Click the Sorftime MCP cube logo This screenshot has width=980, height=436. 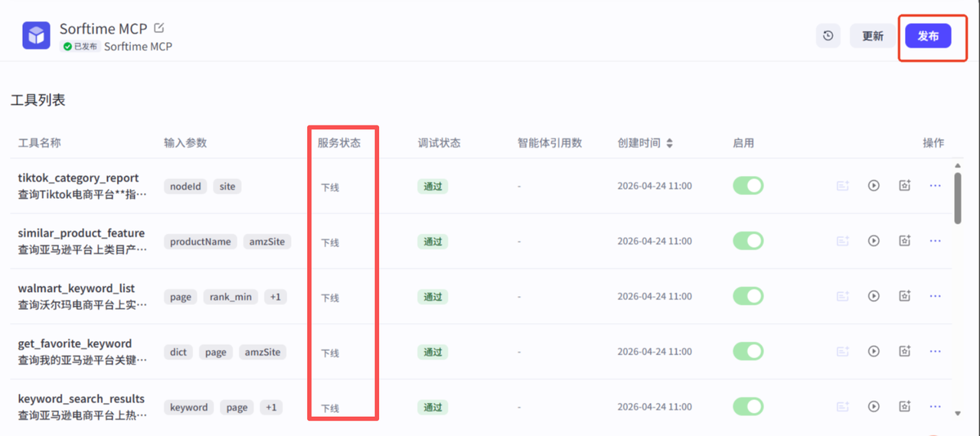[x=36, y=36]
